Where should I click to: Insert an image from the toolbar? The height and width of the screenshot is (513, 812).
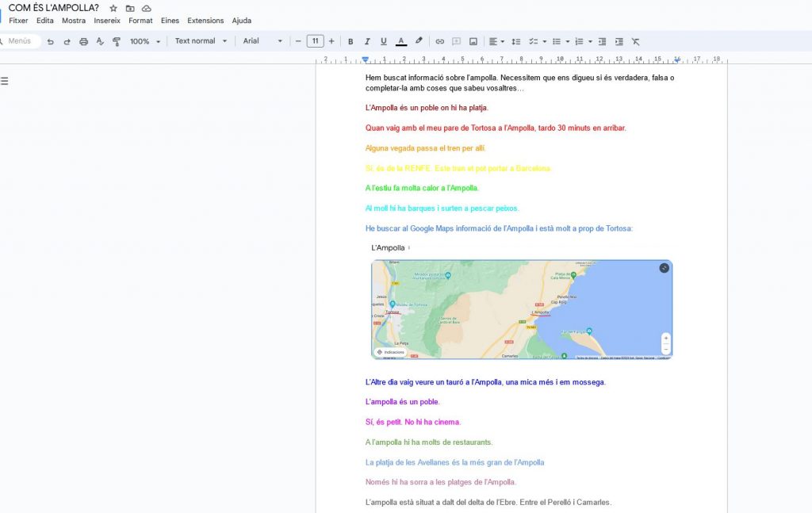click(x=473, y=41)
